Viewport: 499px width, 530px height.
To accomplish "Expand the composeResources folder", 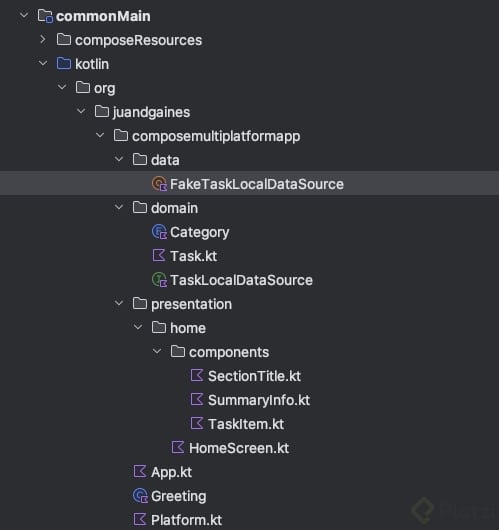I will click(43, 40).
